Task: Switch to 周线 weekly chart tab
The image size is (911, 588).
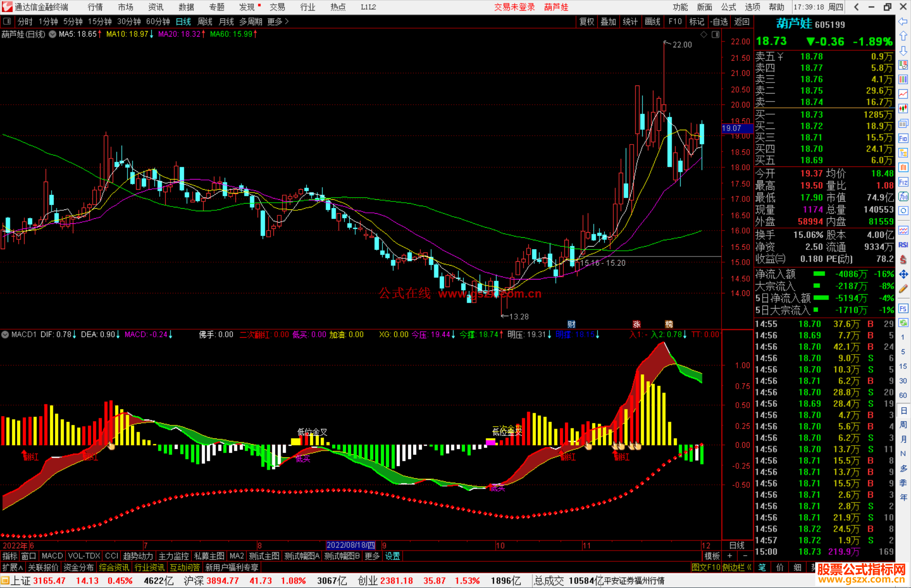Action: [205, 21]
